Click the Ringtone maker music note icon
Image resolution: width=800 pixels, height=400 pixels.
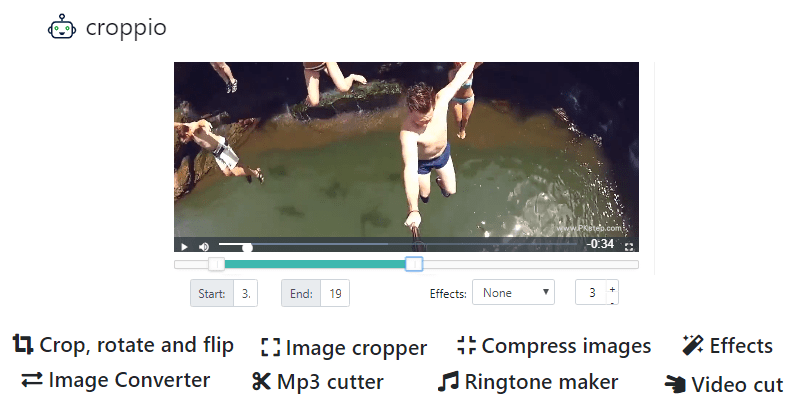click(448, 381)
